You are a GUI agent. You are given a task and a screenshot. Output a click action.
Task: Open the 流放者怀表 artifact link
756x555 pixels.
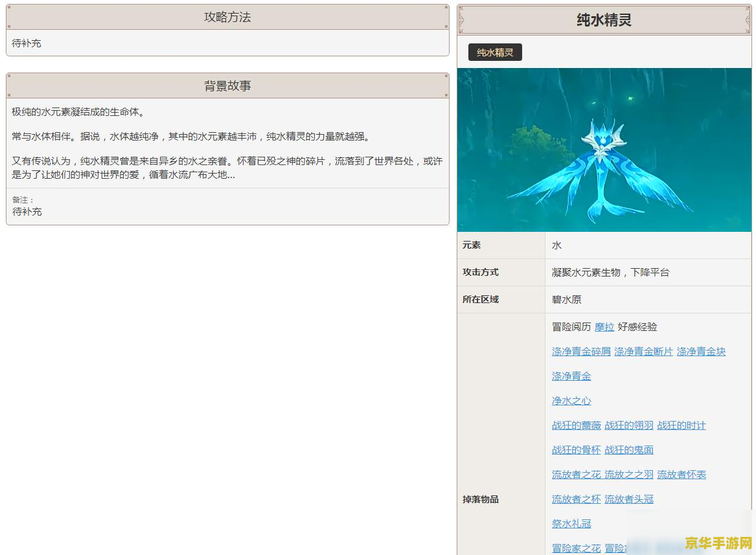pyautogui.click(x=681, y=475)
